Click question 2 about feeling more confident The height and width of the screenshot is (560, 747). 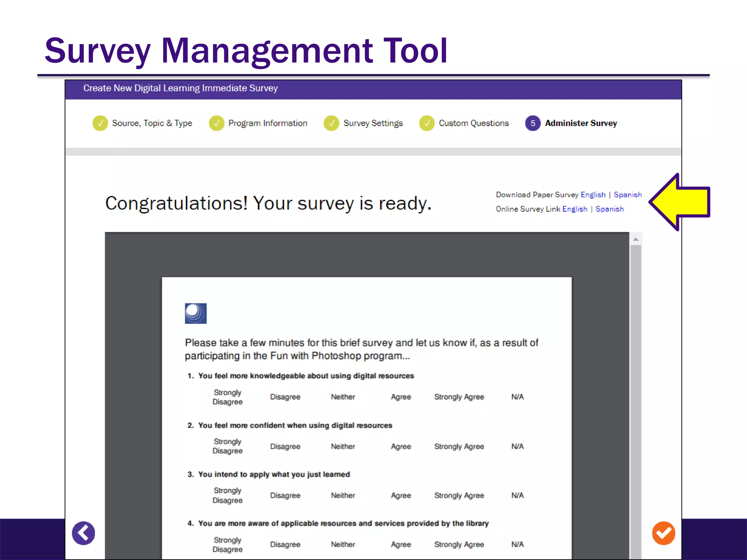(x=290, y=425)
